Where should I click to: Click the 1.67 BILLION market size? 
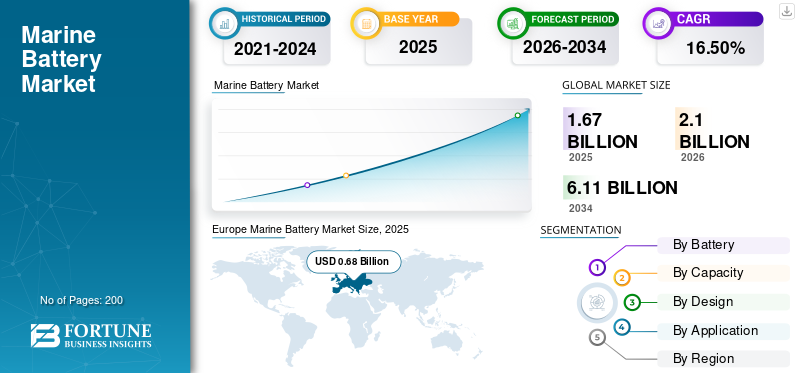pyautogui.click(x=603, y=130)
